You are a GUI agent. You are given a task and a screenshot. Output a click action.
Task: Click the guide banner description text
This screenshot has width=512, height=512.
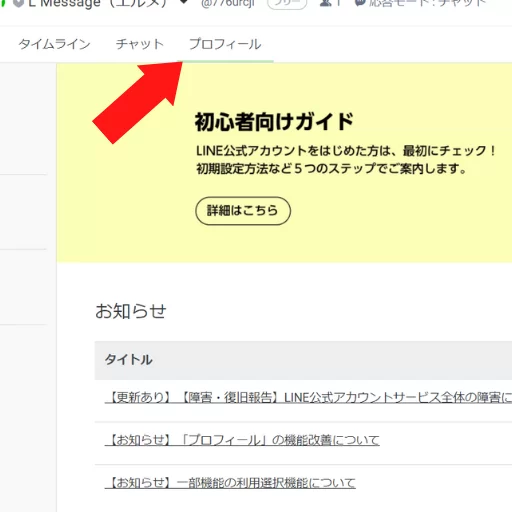(346, 160)
